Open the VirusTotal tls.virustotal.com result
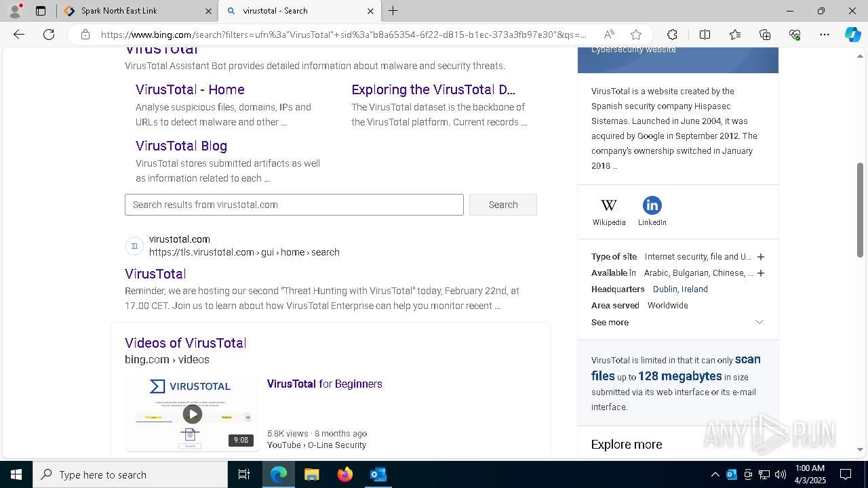 [x=155, y=274]
